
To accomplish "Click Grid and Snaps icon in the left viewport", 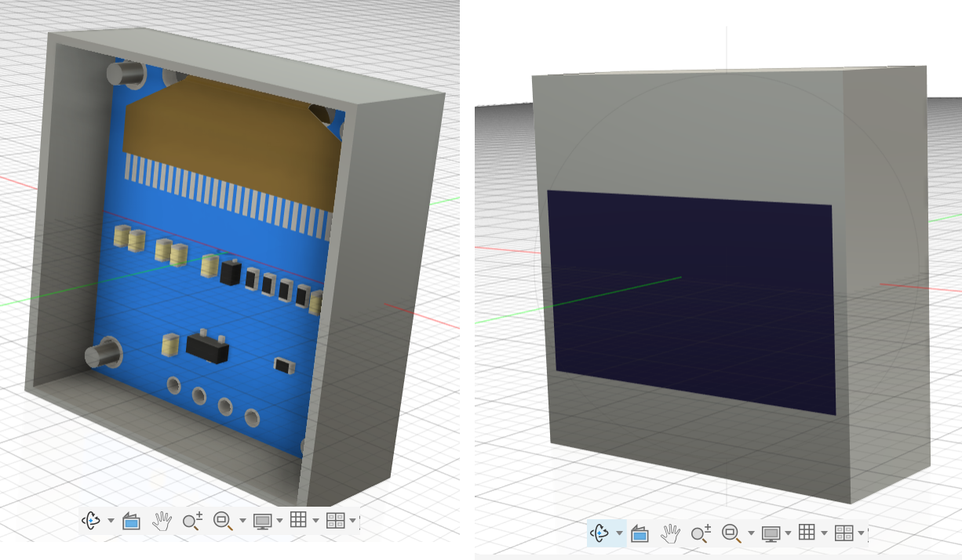I will tap(298, 520).
